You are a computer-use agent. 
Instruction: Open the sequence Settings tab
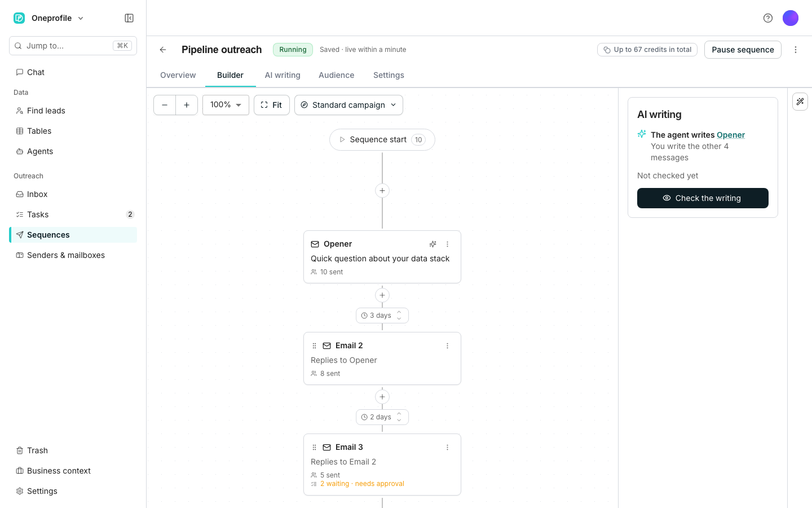click(x=389, y=75)
